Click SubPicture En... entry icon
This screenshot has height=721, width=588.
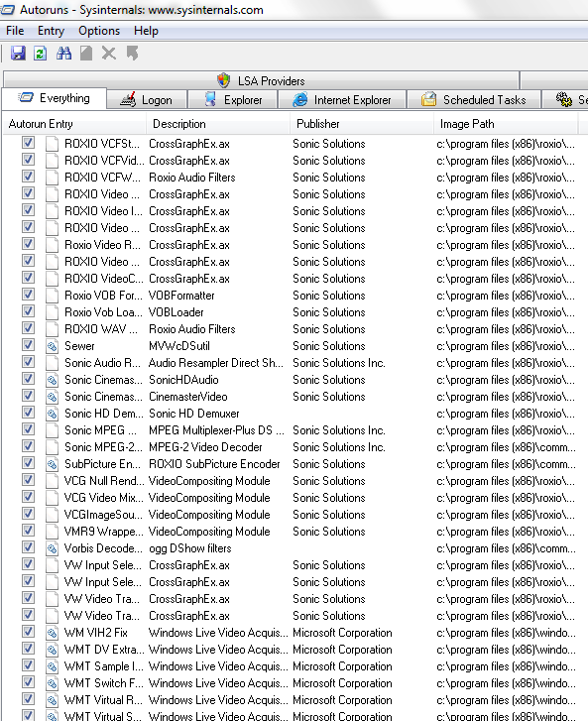coord(52,464)
